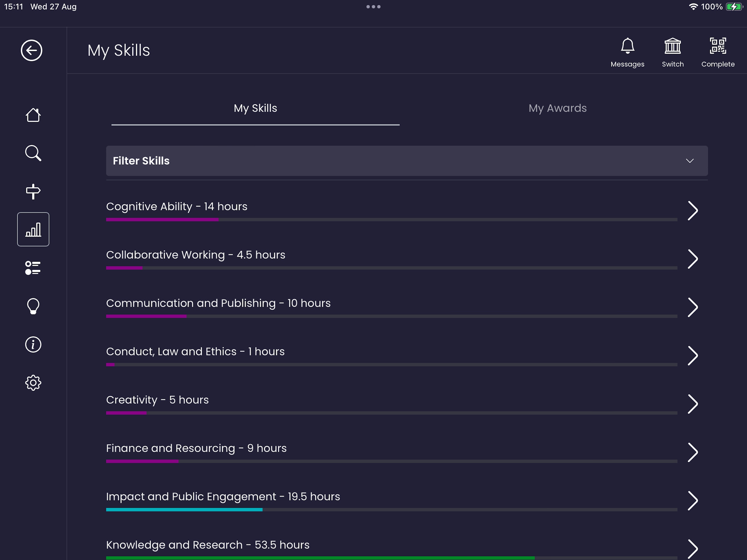Open Knowledge and Research chevron arrow
Image resolution: width=747 pixels, height=560 pixels.
tap(693, 549)
